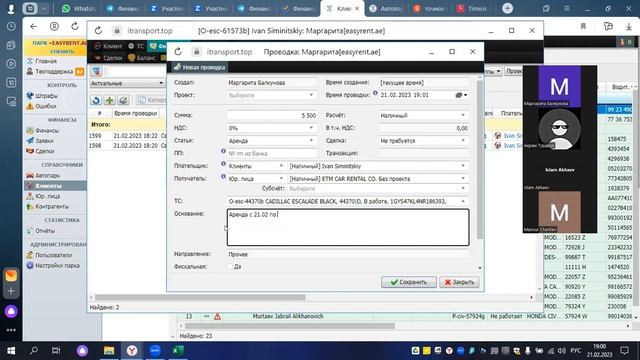The image size is (640, 360).
Task: Open browser history from the left sidebar
Action: (11, 27)
